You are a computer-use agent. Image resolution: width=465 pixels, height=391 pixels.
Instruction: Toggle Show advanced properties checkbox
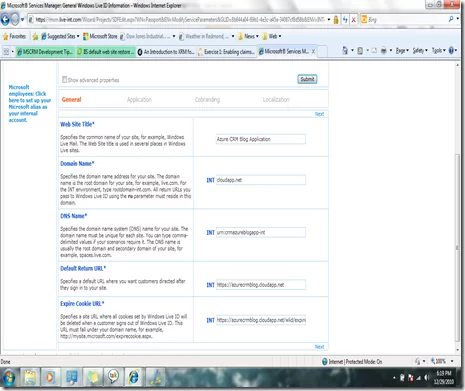coord(64,80)
